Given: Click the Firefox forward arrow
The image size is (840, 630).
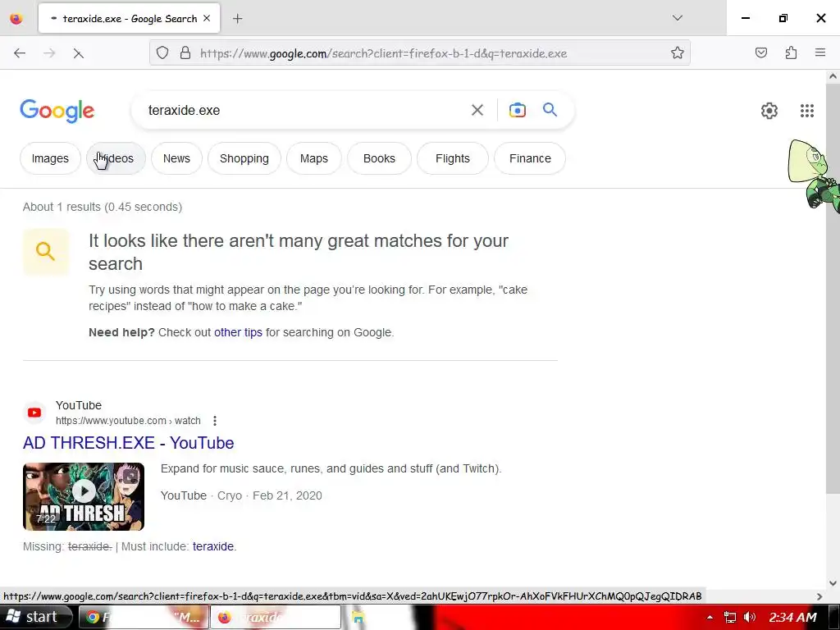Looking at the screenshot, I should pos(49,53).
